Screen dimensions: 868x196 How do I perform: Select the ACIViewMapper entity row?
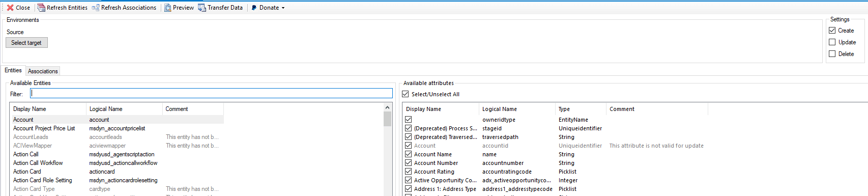[x=117, y=146]
